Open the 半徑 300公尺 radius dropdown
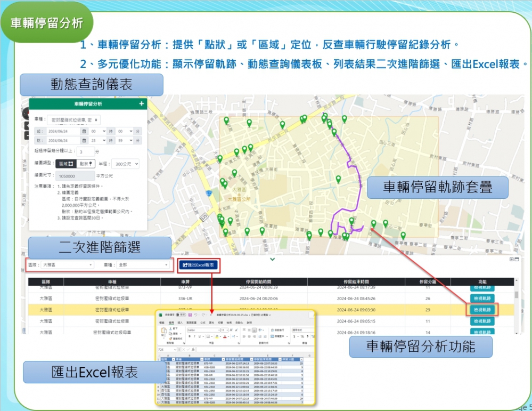 [126, 164]
